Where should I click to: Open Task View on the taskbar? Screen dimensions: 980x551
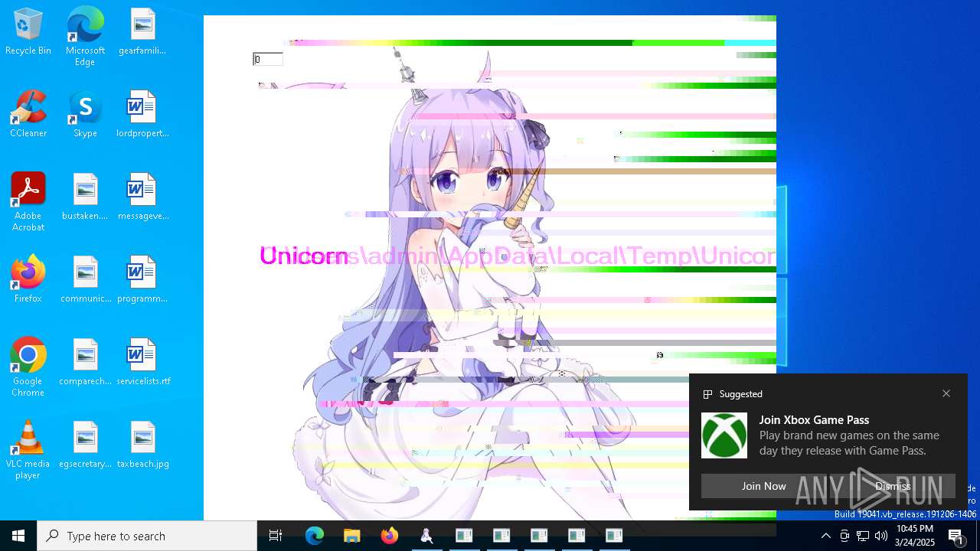click(276, 536)
